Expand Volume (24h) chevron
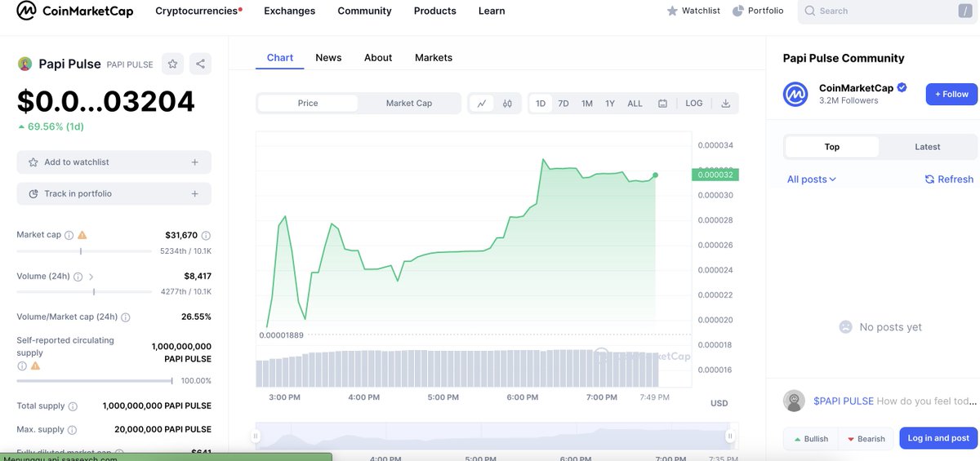980x461 pixels. pos(91,277)
